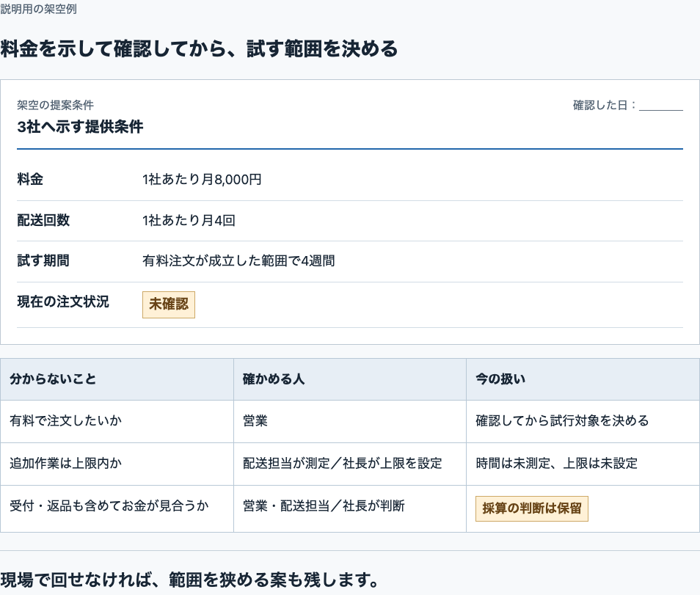Select the cell '時間は未測定、上限は未設定'
This screenshot has width=700, height=595.
583,464
